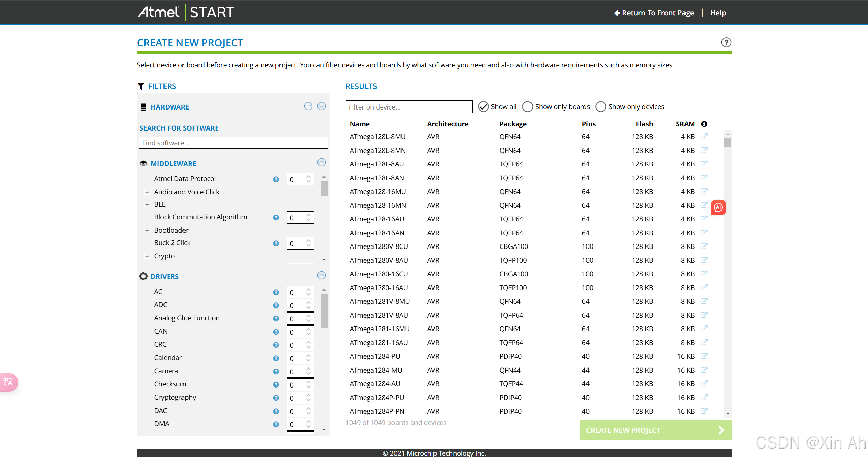Select Show only boards radio option
This screenshot has height=457, width=868.
(x=527, y=107)
